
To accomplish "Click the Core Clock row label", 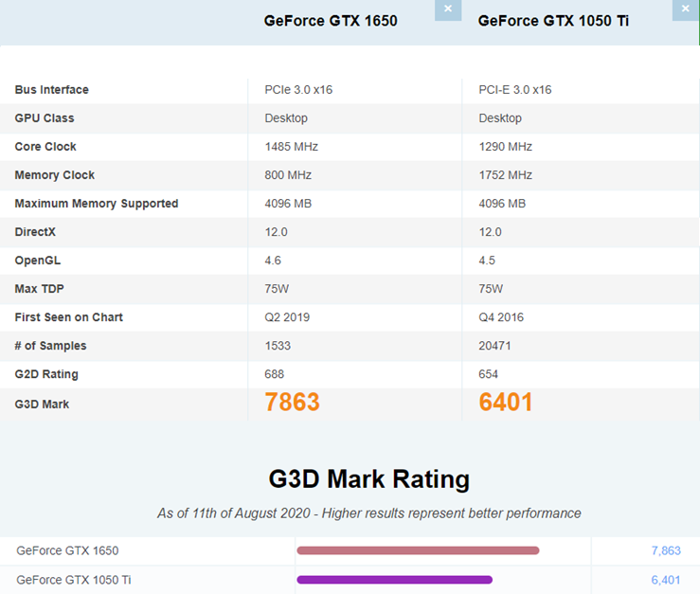I will click(45, 147).
